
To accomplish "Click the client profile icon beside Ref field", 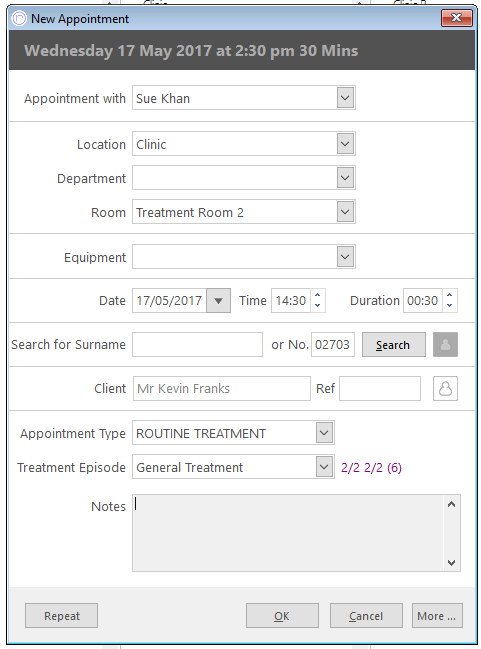I will pos(445,388).
